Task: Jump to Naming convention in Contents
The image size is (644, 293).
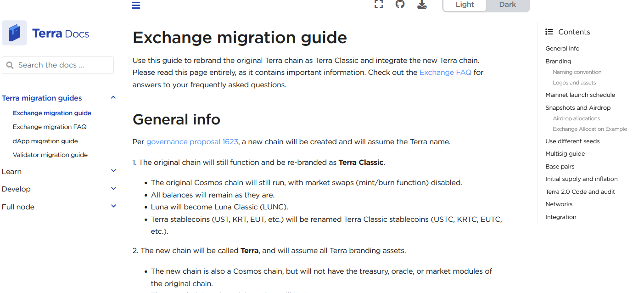Action: click(x=577, y=72)
